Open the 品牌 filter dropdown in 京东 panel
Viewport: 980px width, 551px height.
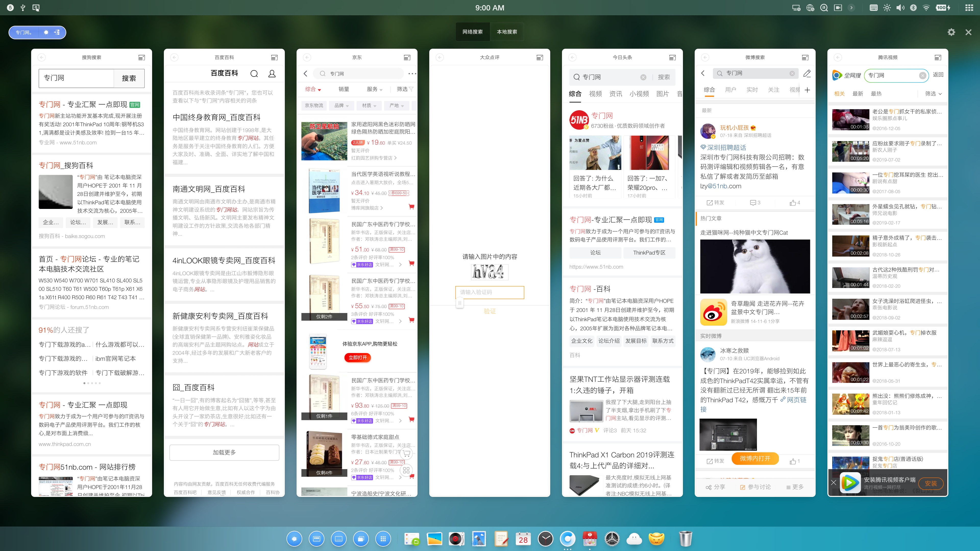pyautogui.click(x=341, y=106)
